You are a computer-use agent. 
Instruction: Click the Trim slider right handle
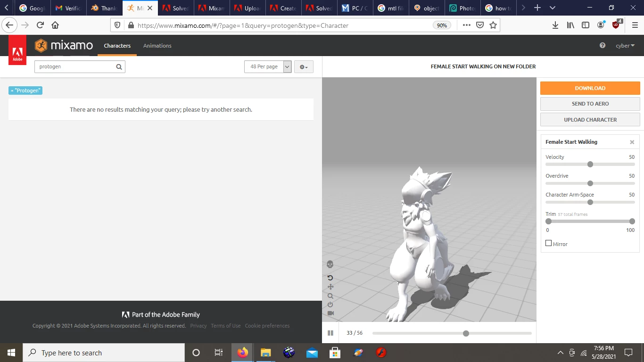point(632,221)
